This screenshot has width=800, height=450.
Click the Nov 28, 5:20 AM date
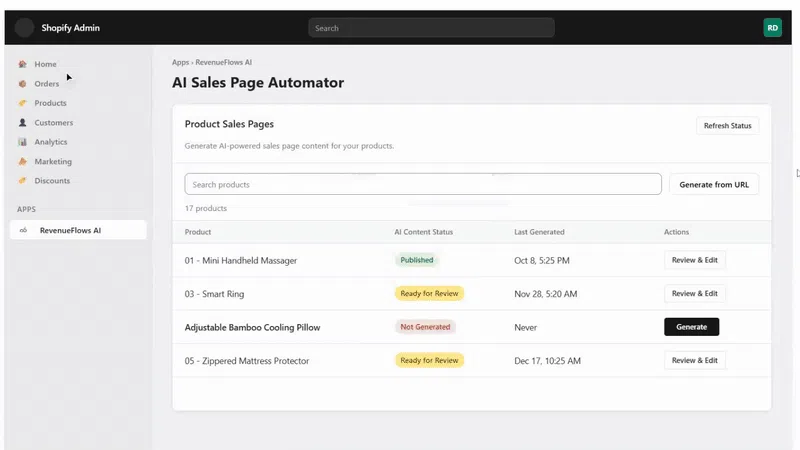click(546, 294)
